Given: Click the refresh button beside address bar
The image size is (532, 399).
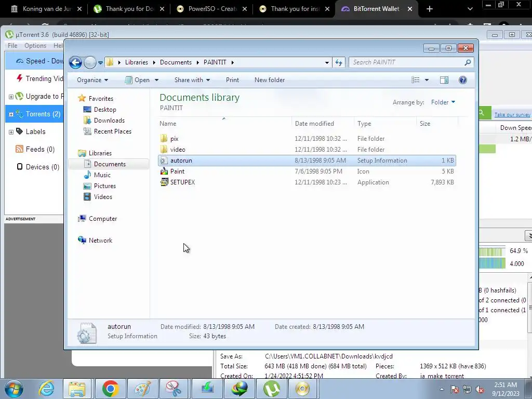Looking at the screenshot, I should point(339,62).
